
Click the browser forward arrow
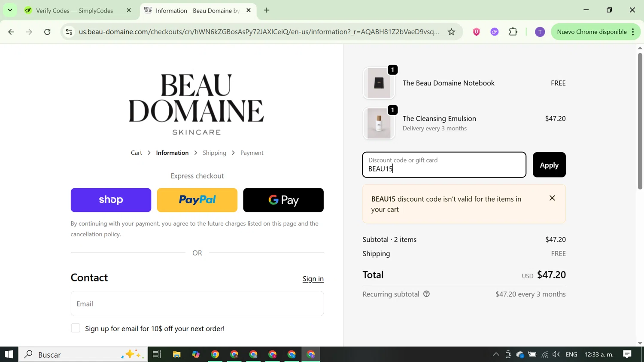coord(29,32)
